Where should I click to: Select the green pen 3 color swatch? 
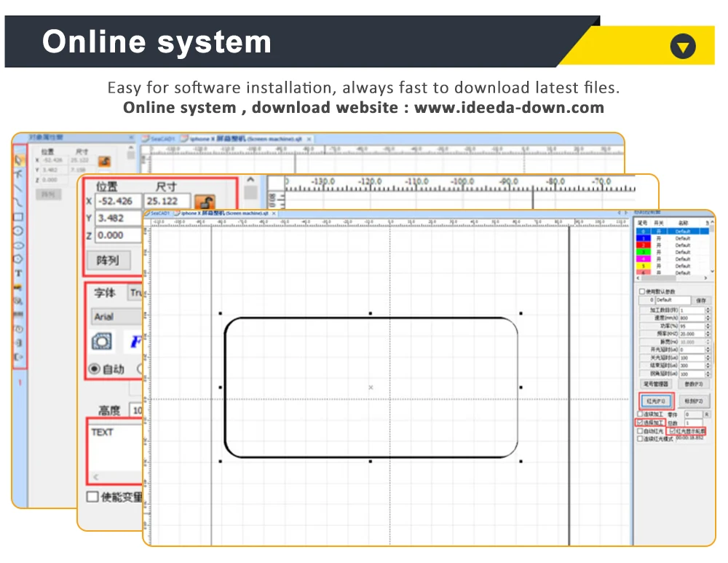coord(643,252)
